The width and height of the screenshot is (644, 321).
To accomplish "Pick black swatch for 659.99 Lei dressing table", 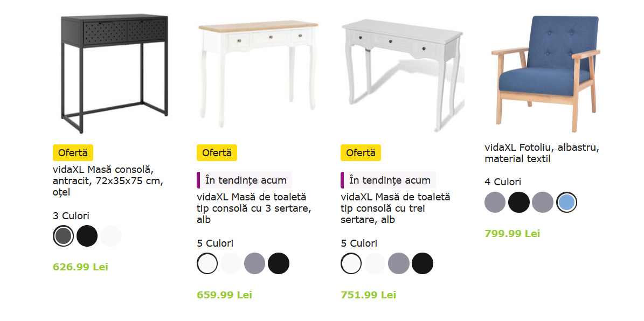I will 279,263.
